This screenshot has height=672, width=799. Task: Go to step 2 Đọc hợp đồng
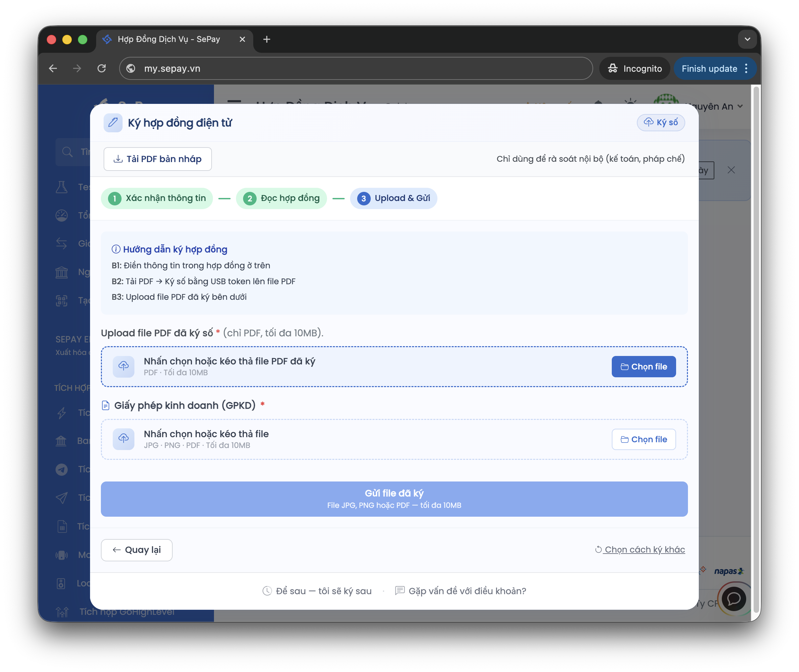[x=281, y=198]
